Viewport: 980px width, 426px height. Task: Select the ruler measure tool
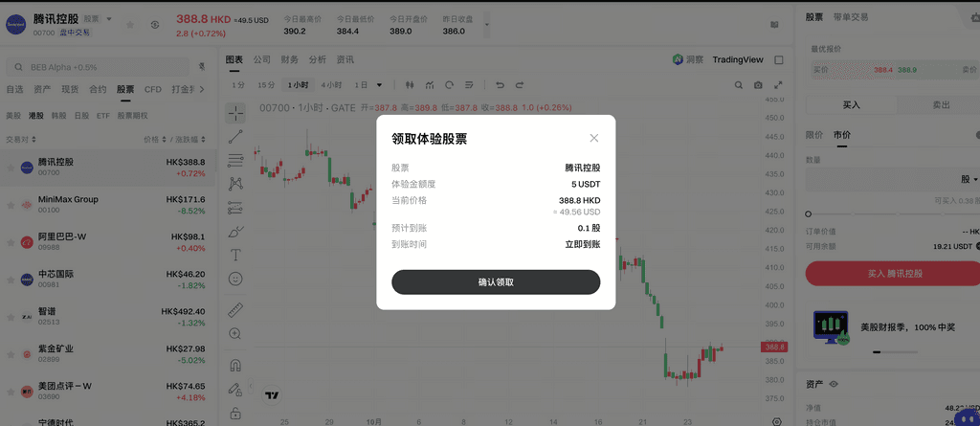click(235, 309)
